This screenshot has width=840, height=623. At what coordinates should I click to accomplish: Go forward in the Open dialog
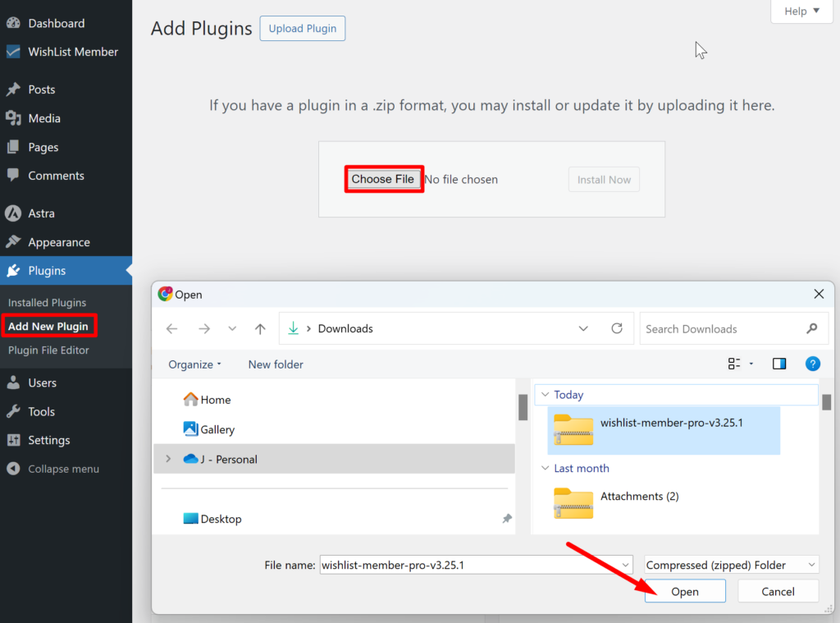coord(204,328)
